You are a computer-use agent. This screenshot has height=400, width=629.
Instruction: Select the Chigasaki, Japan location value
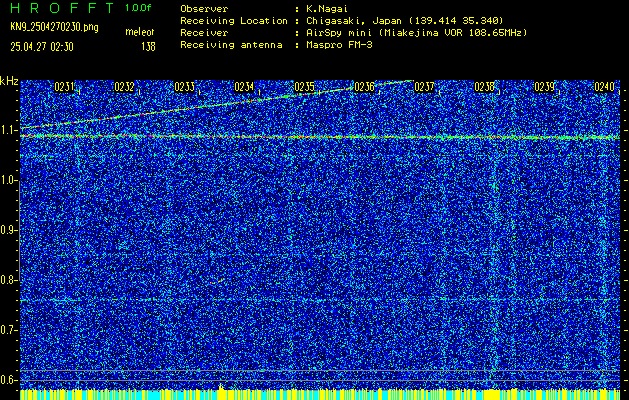point(404,21)
